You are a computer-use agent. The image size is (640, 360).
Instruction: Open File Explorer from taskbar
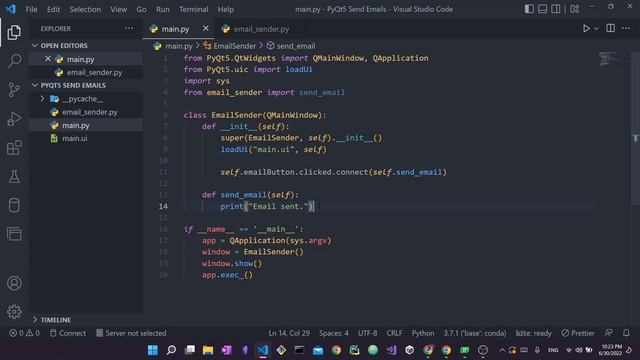(x=208, y=350)
